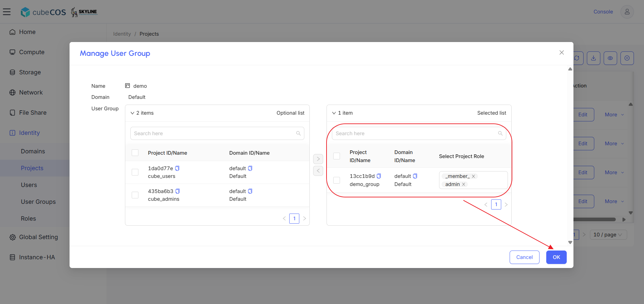
Task: Go to previous page in Optional list
Action: point(284,219)
